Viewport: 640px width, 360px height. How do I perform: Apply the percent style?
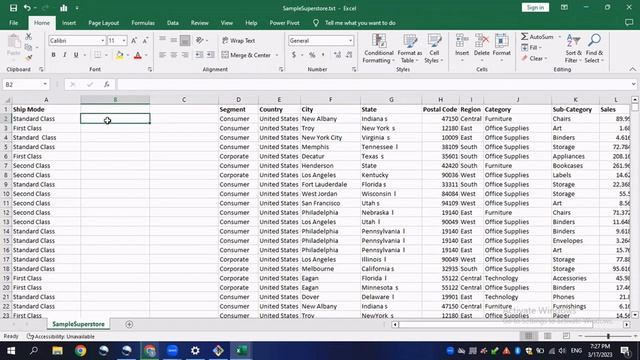point(312,55)
